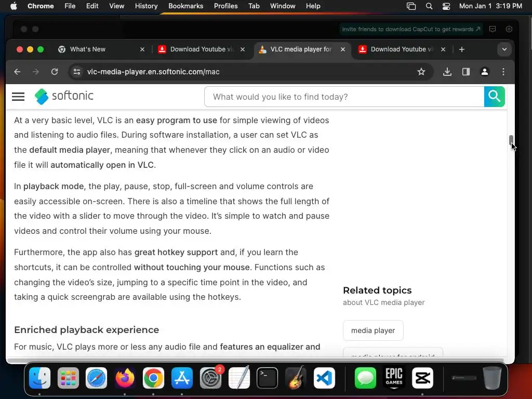Click CapCut's invite friends rewards banner

[411, 29]
